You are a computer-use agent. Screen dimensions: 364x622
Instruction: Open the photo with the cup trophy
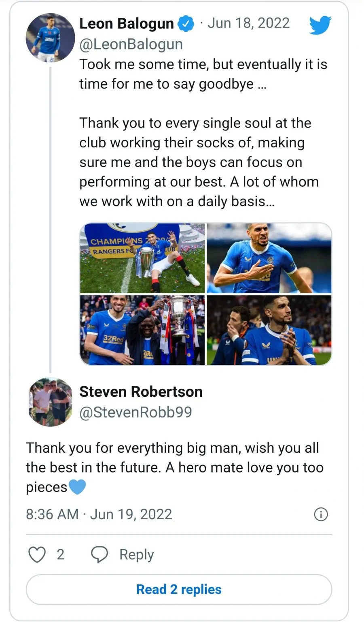[142, 330]
